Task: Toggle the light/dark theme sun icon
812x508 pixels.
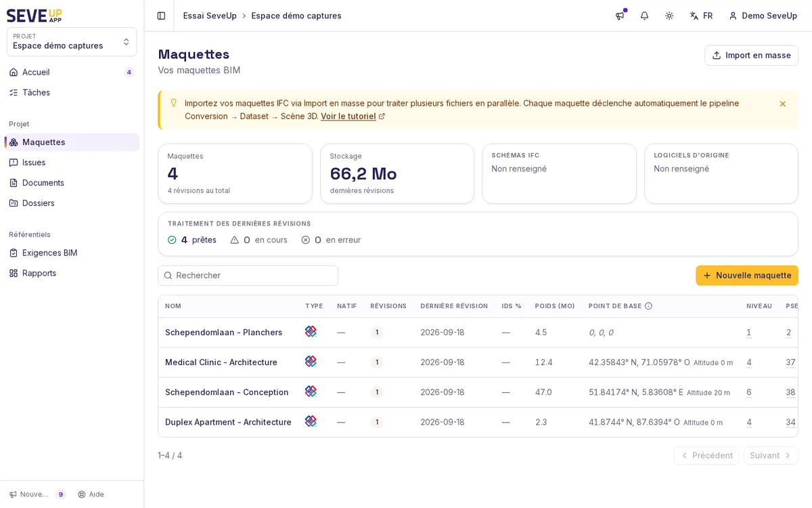Action: tap(669, 16)
